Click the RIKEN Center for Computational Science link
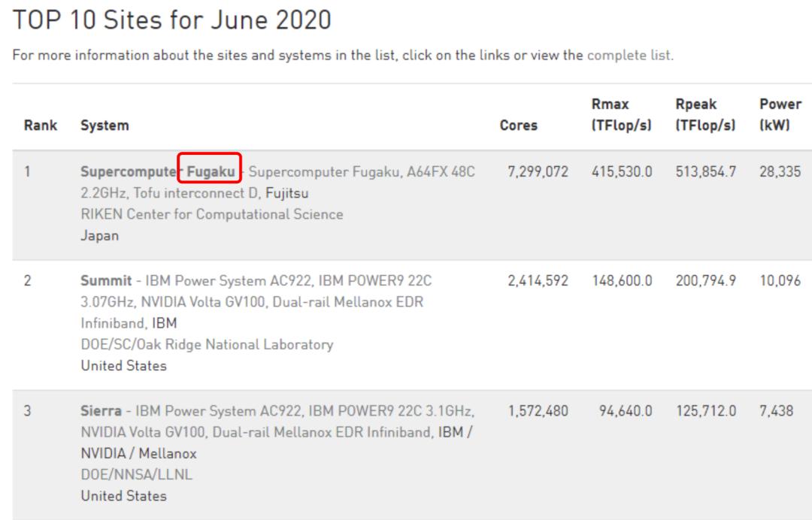812x520 pixels. click(x=211, y=214)
